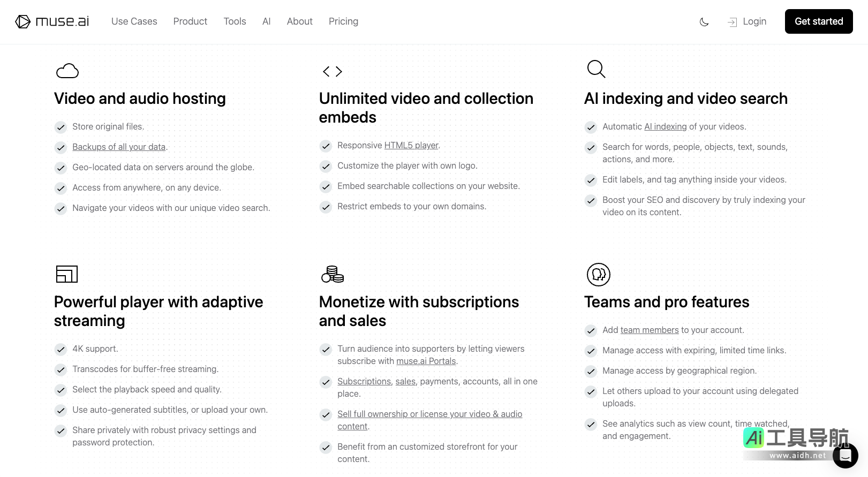This screenshot has height=477, width=868.
Task: Click the magnifying glass AI search icon
Action: tap(596, 69)
